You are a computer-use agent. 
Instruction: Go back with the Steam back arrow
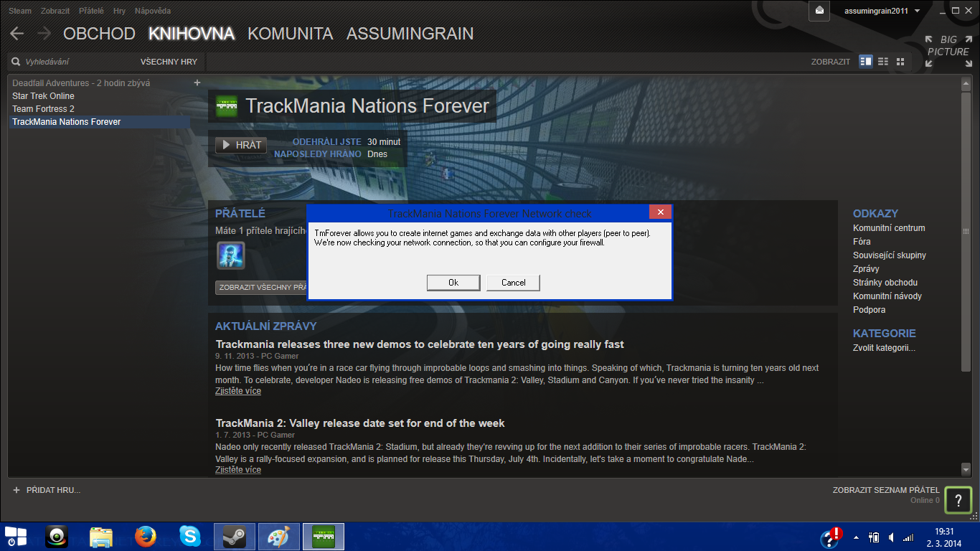pos(17,34)
